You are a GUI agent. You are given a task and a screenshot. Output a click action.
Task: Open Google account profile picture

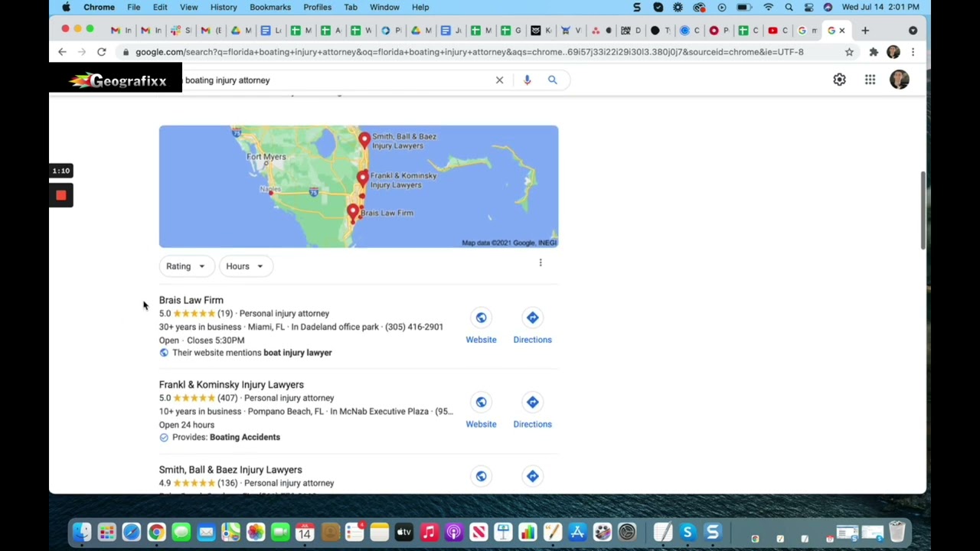(899, 80)
